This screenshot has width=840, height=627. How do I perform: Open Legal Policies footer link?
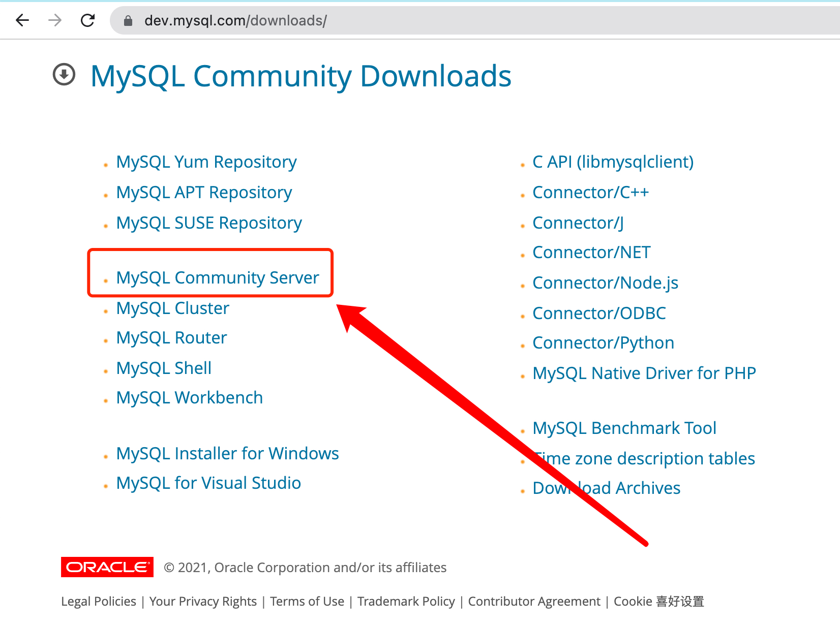(x=99, y=602)
